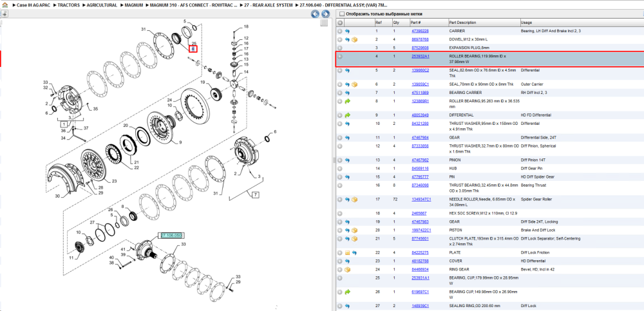This screenshot has height=311, width=644.
Task: Click green arrow icon in DIFFERENTIAL row
Action: tap(348, 115)
